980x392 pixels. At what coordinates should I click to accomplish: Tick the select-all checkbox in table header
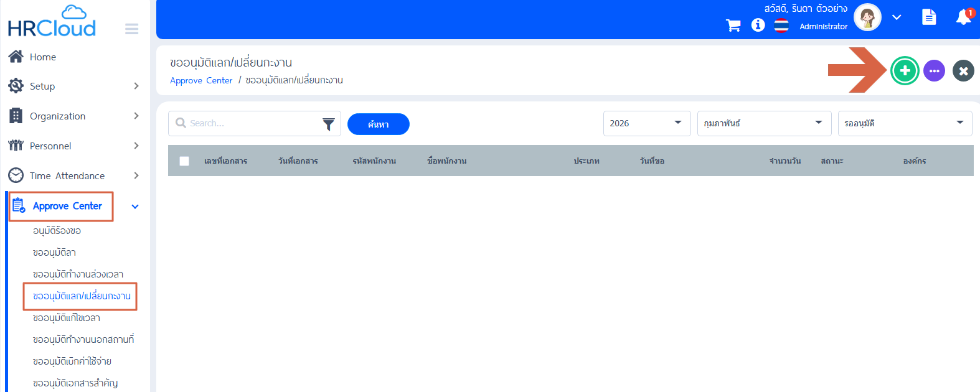184,161
